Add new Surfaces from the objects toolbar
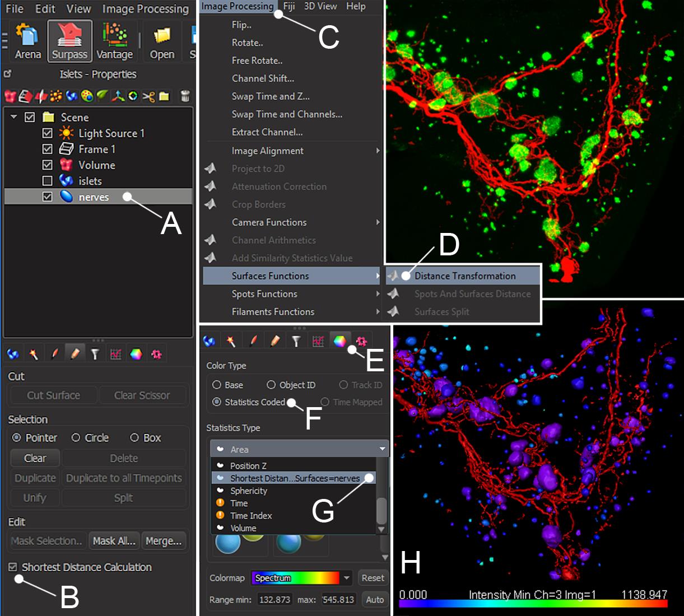This screenshot has width=684, height=616. [71, 96]
